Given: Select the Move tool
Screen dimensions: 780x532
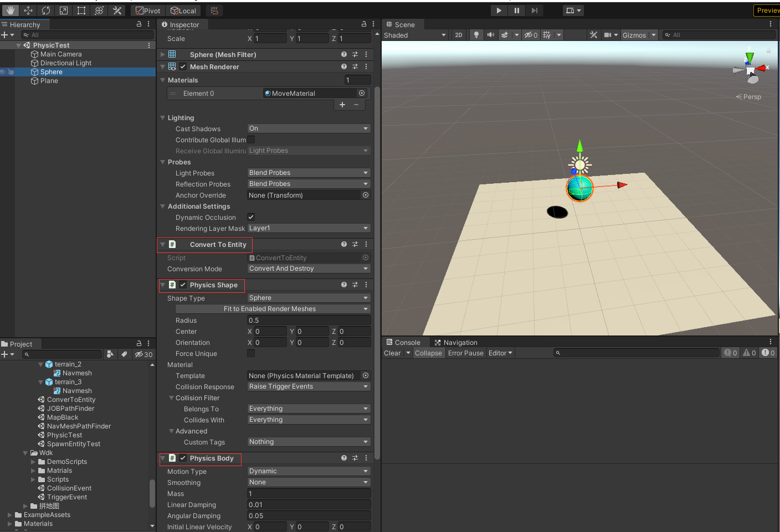Looking at the screenshot, I should 28,11.
